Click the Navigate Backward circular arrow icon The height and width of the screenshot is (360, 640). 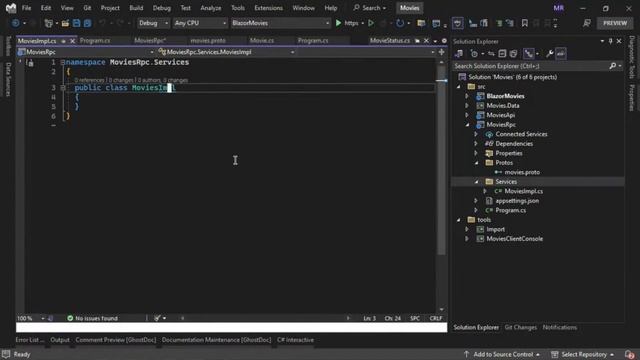[16, 23]
